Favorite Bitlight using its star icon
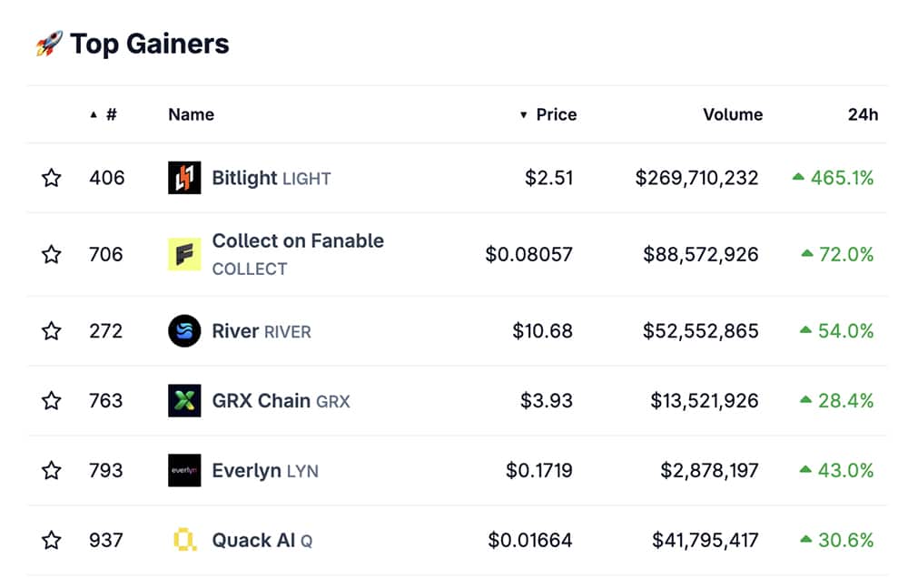 52,178
